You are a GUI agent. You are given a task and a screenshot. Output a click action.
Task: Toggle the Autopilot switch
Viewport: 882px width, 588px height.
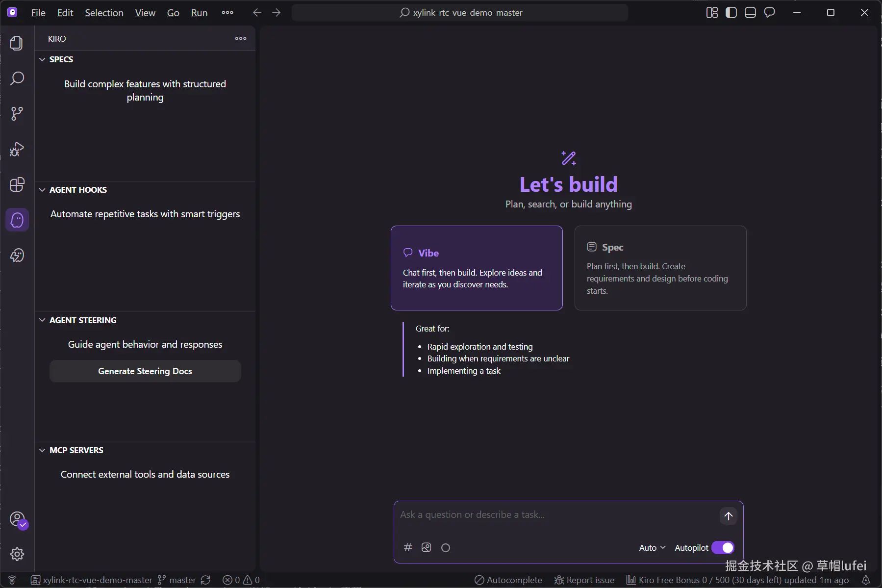pyautogui.click(x=723, y=547)
